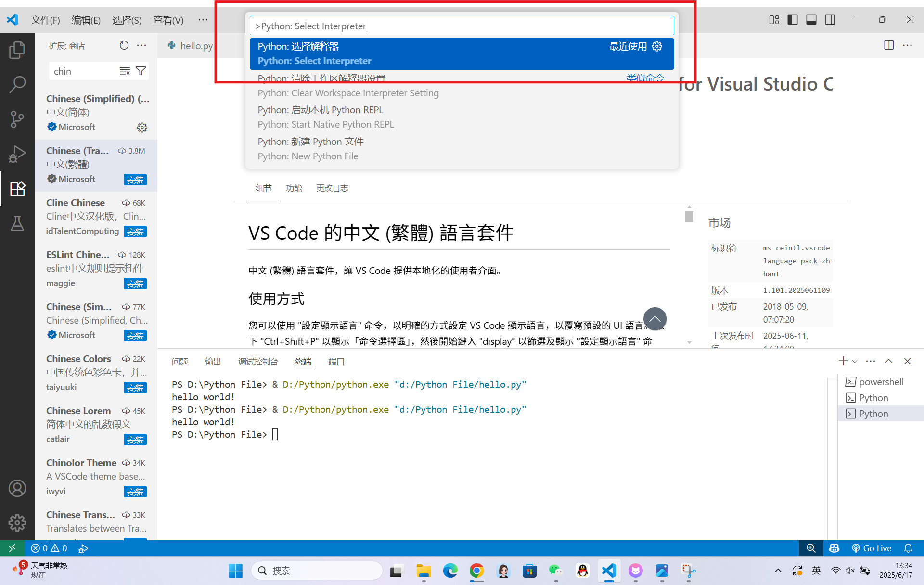The width and height of the screenshot is (924, 585).
Task: Open the Testing flask icon
Action: (17, 223)
